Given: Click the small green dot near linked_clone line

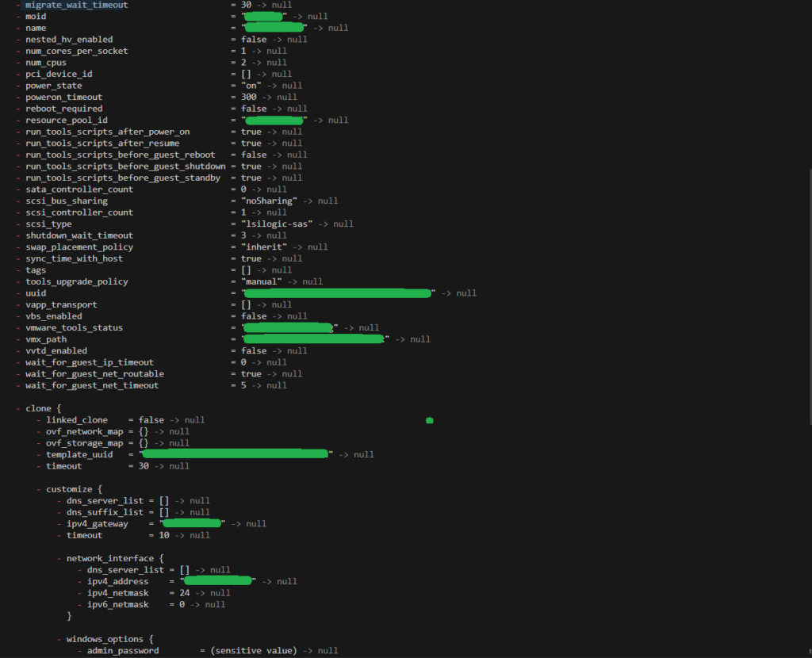Looking at the screenshot, I should tap(429, 420).
